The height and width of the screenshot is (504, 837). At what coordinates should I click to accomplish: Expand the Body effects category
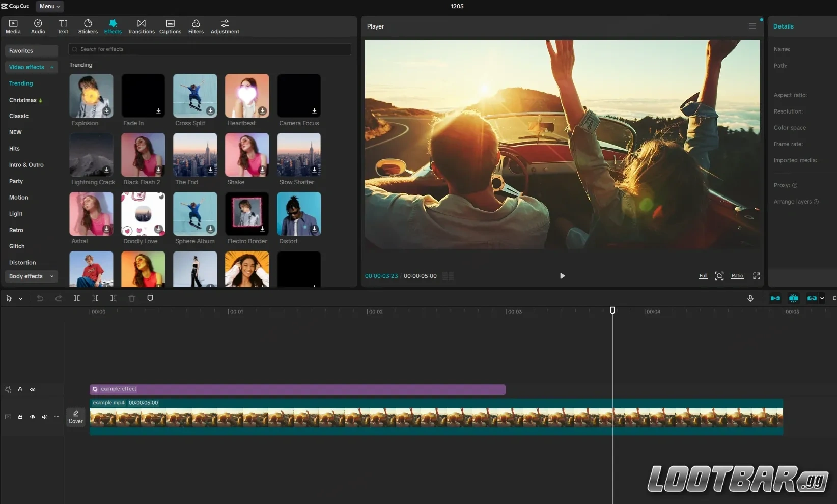(31, 276)
